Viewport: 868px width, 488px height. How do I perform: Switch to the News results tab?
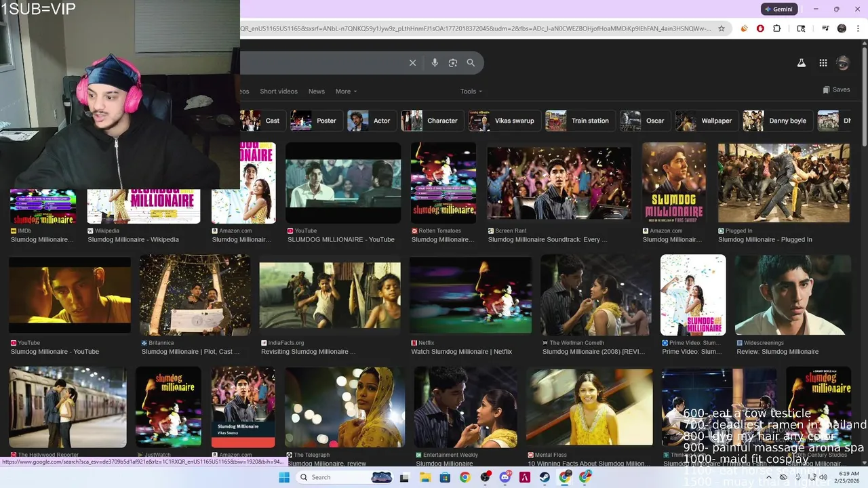(317, 91)
